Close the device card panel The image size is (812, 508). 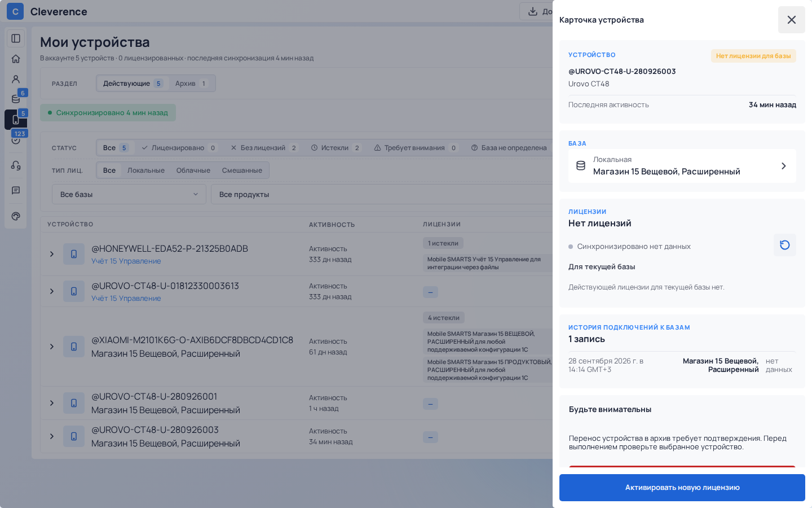click(x=792, y=20)
